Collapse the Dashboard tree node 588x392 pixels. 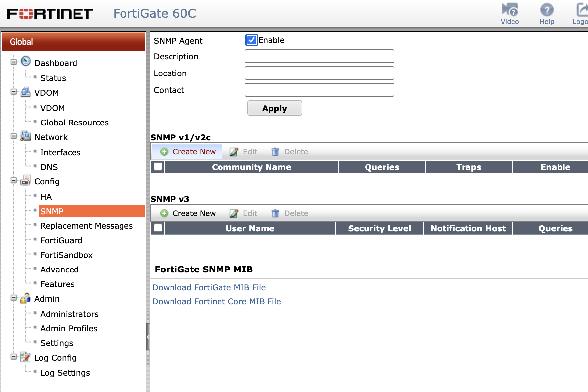coord(14,62)
